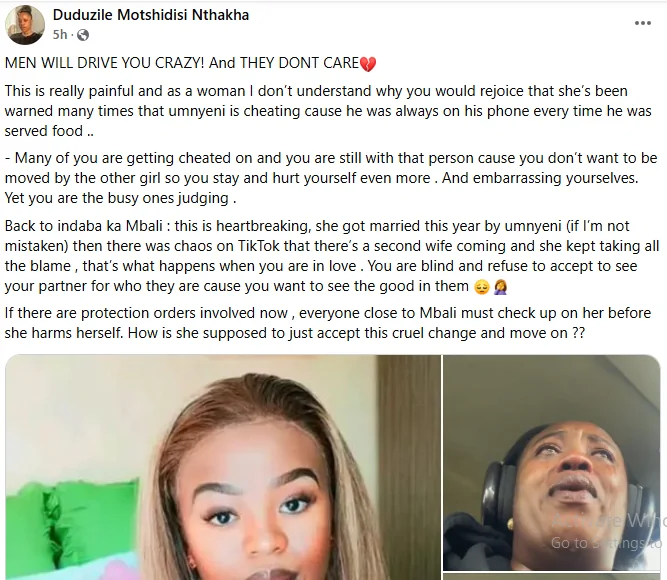This screenshot has width=667, height=580.
Task: Click paragraph starting 'If there are protection orders'
Action: pyautogui.click(x=328, y=323)
